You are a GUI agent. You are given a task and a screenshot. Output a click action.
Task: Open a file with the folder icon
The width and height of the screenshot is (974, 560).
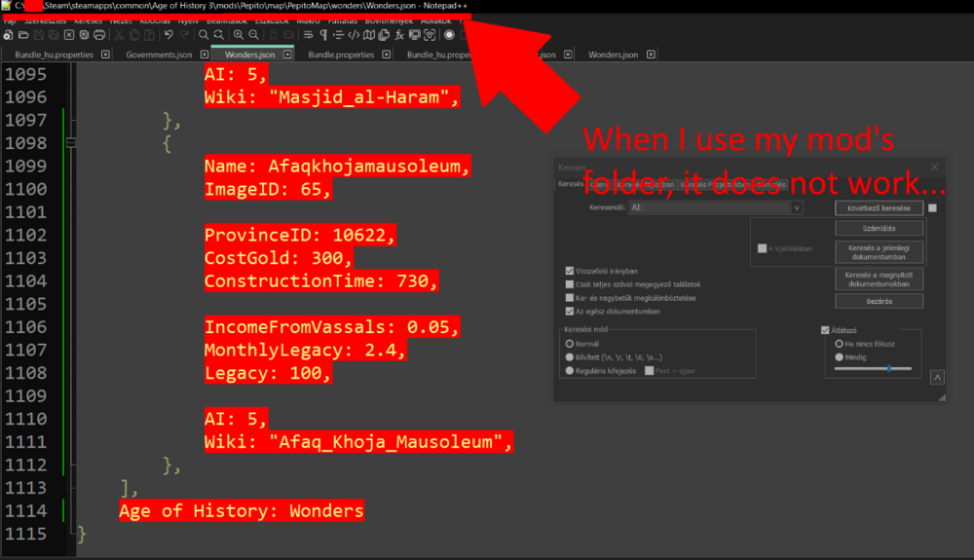tap(23, 35)
